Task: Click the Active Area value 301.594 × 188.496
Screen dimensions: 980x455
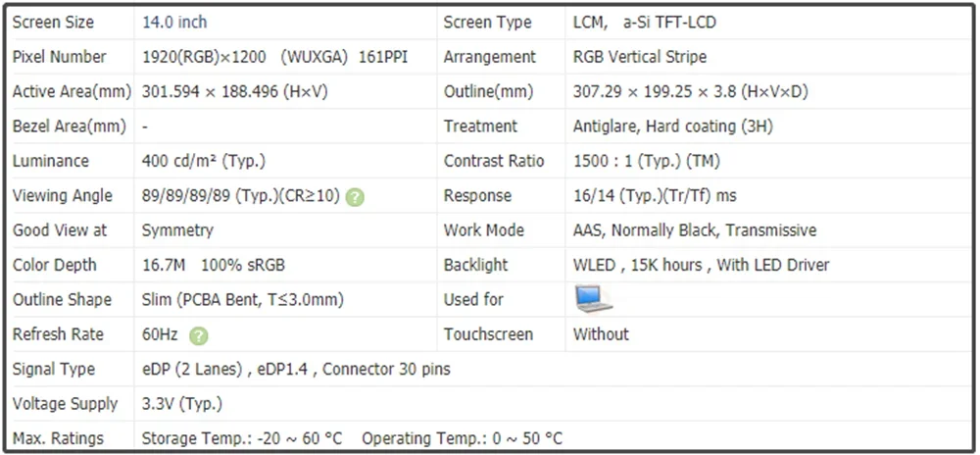Action: point(234,92)
